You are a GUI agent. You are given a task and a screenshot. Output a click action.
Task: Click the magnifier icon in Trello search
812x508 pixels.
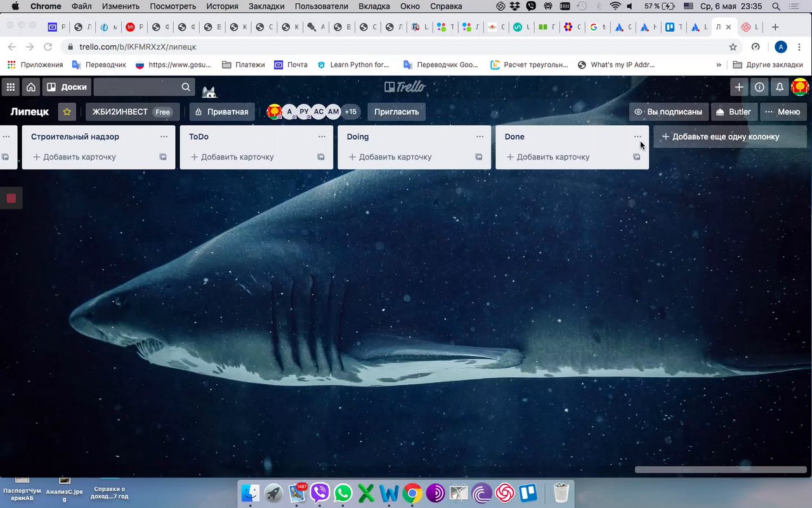(186, 87)
